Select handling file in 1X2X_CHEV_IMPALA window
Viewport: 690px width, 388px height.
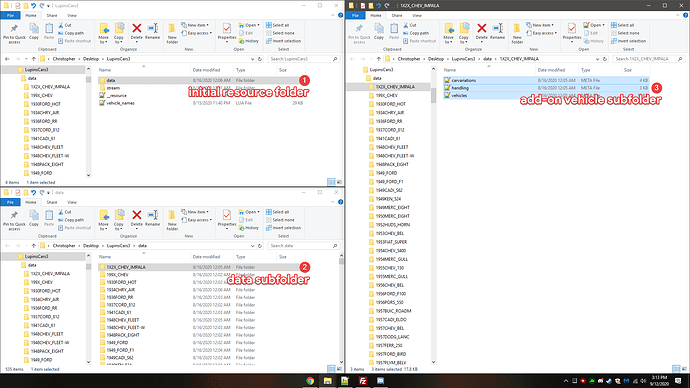[x=460, y=88]
